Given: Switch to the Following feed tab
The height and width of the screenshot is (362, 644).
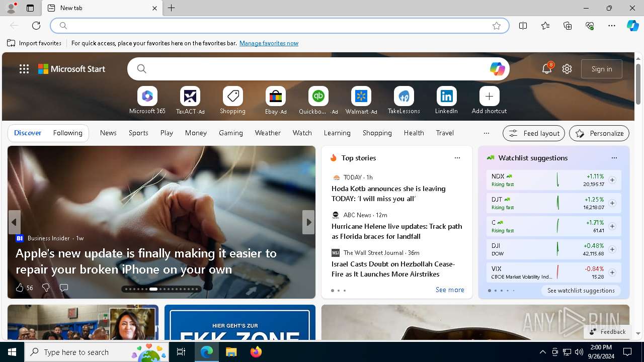Looking at the screenshot, I should click(67, 133).
